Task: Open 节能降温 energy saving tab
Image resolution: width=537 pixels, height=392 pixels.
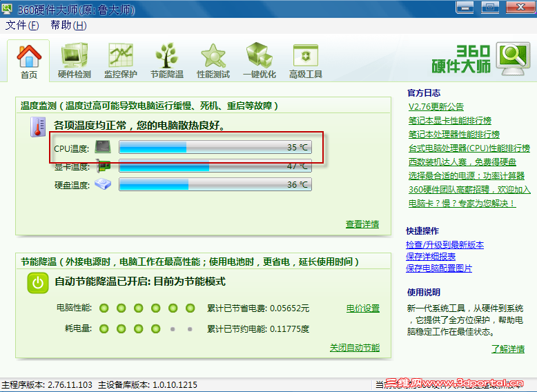Action: 167,61
